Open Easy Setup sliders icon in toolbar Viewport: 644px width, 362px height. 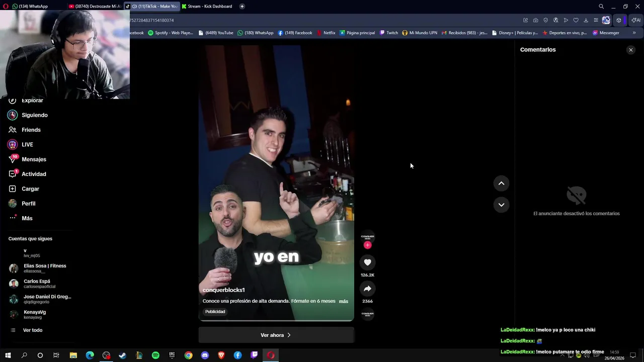pyautogui.click(x=596, y=20)
